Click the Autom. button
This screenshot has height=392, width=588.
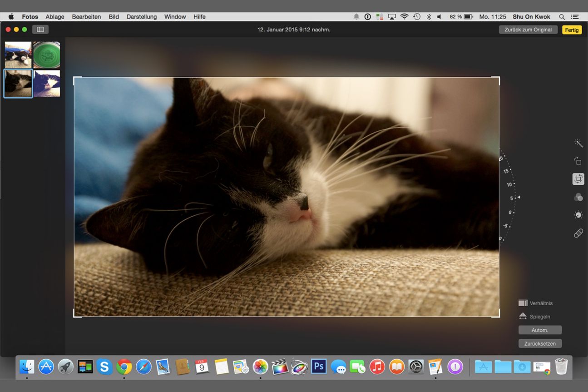coord(540,330)
